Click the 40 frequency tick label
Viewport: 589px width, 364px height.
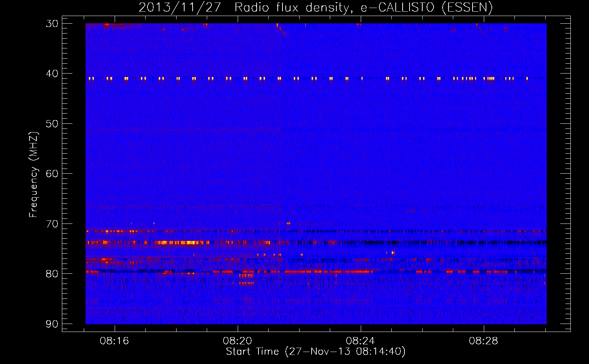tap(52, 74)
